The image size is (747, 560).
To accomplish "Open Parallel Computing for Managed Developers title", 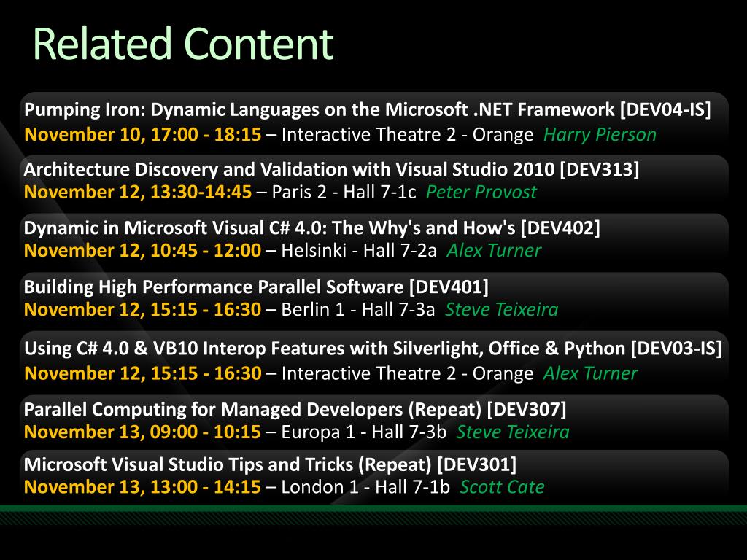I will click(295, 410).
